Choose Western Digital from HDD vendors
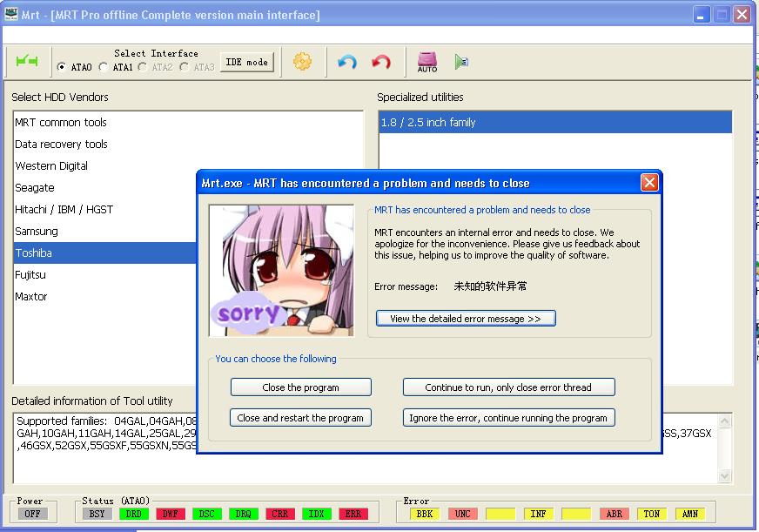 188,166
